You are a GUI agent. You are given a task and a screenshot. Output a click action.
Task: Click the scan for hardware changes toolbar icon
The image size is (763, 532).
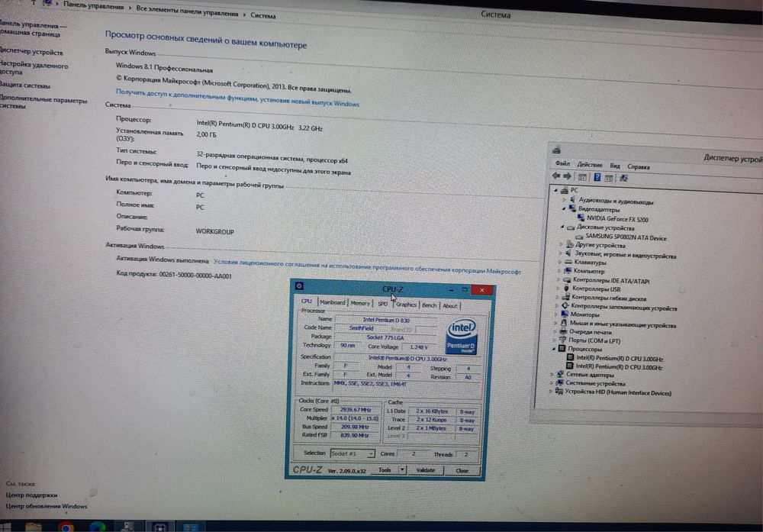623,178
